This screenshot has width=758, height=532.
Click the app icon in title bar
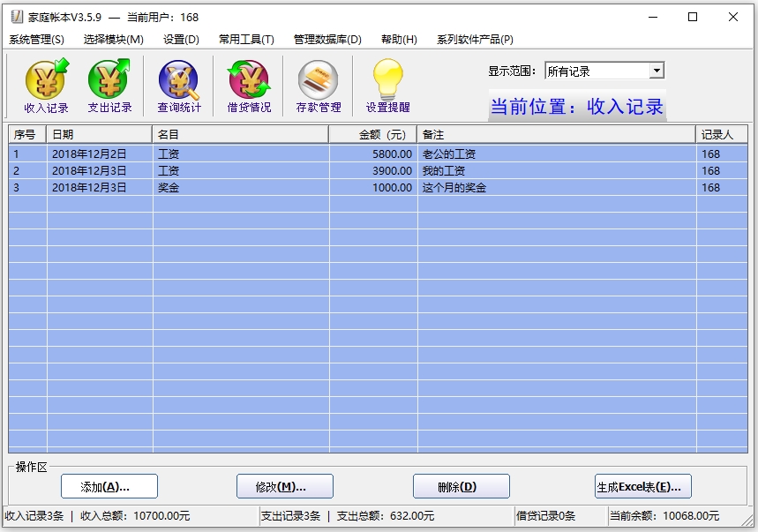(x=16, y=17)
